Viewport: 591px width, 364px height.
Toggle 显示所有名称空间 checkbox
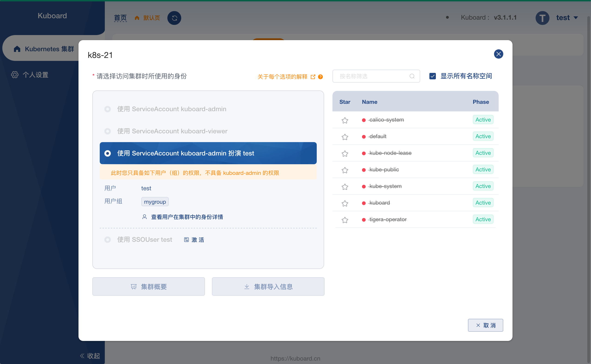(433, 76)
